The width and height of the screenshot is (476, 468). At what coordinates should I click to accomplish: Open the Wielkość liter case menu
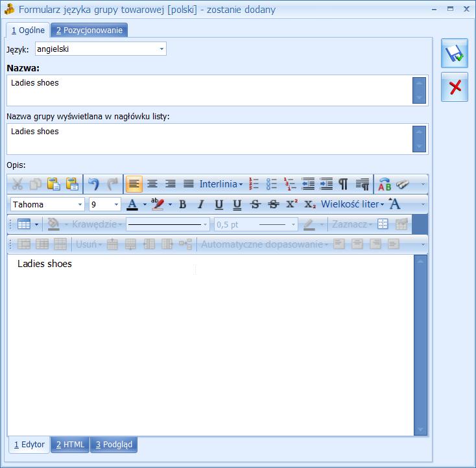point(352,204)
